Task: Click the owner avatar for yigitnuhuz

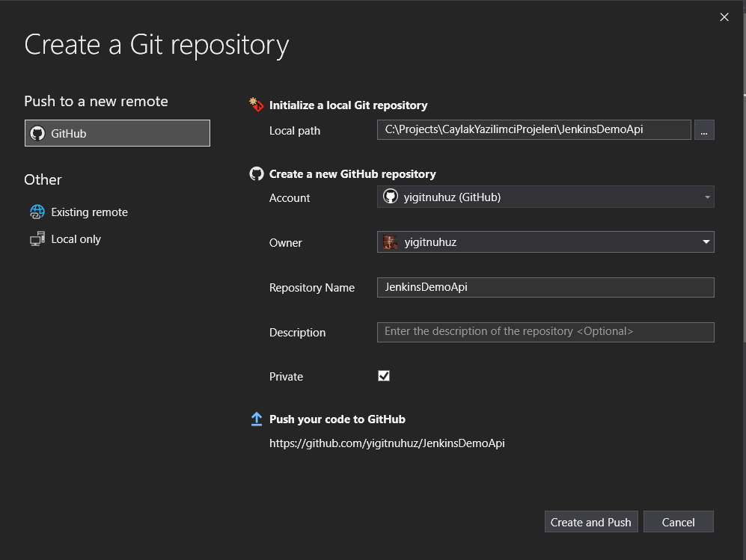Action: pos(390,242)
